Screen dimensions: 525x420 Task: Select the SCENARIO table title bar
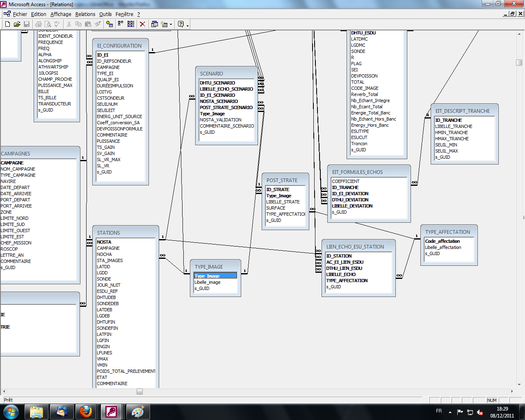(226, 74)
